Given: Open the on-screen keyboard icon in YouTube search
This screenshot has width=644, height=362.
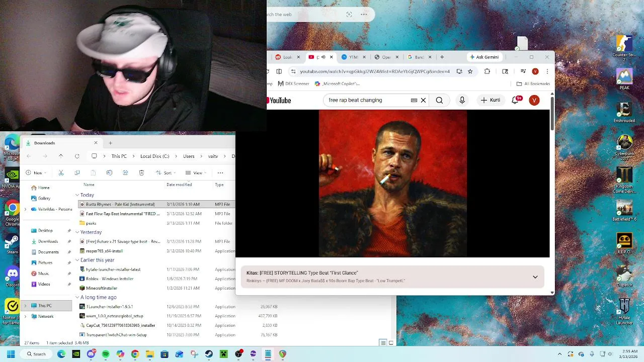Looking at the screenshot, I should point(414,100).
